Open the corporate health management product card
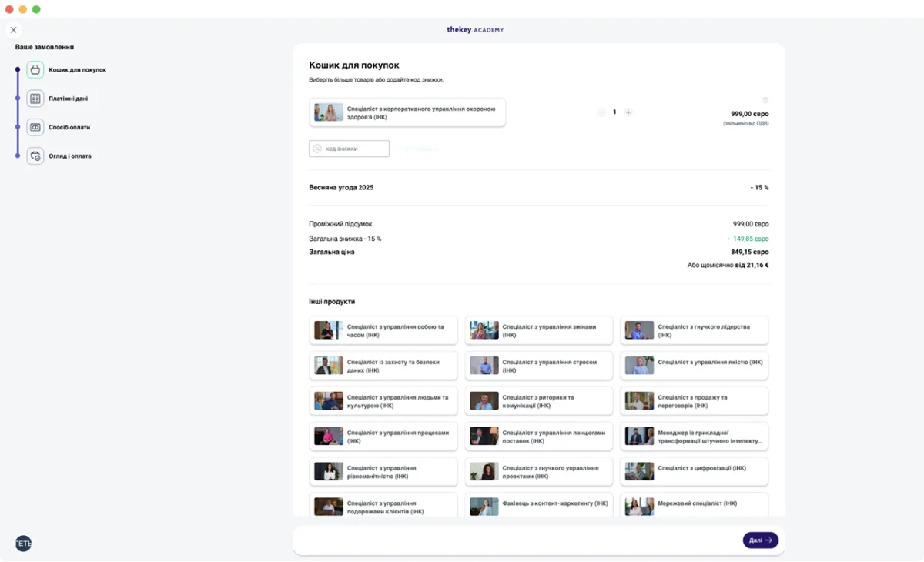This screenshot has width=924, height=562. pyautogui.click(x=407, y=112)
